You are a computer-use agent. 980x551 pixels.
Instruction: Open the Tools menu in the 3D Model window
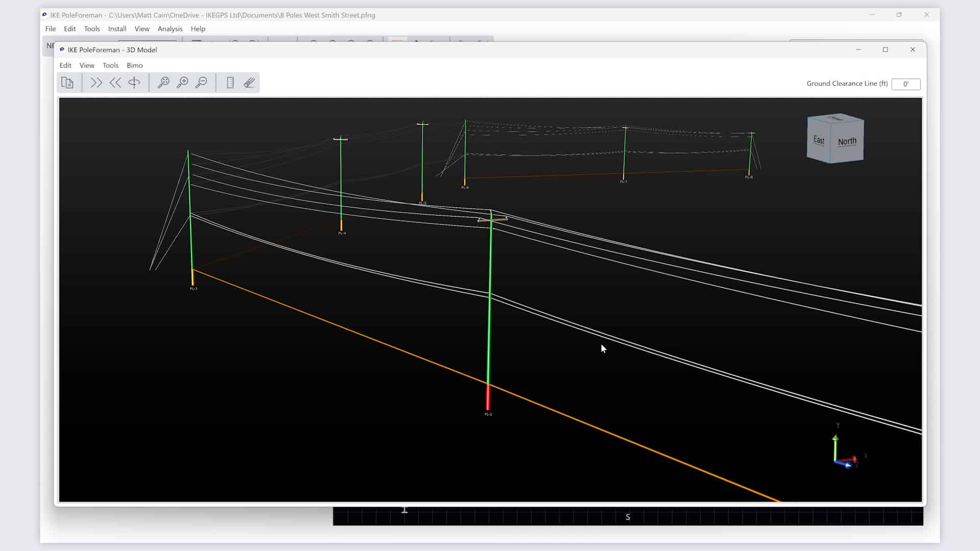[x=110, y=65]
